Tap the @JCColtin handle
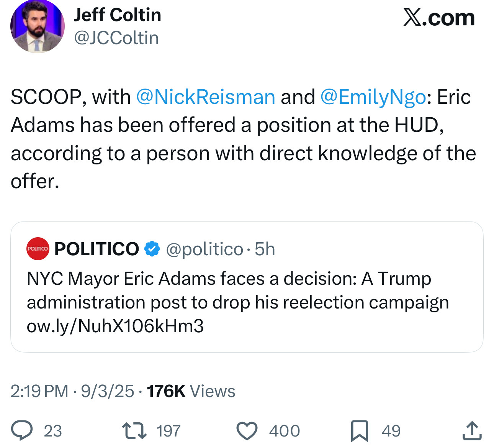The image size is (494, 448). click(x=116, y=38)
